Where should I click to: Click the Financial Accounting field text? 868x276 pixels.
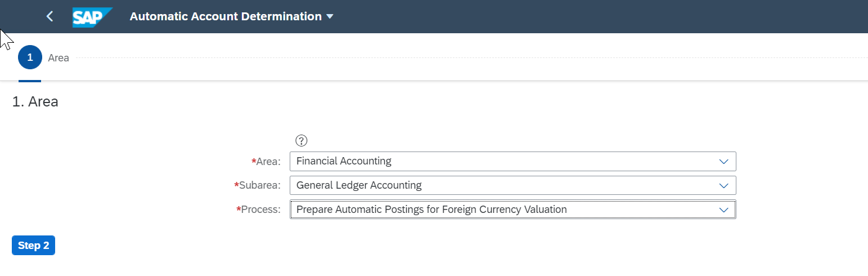344,161
